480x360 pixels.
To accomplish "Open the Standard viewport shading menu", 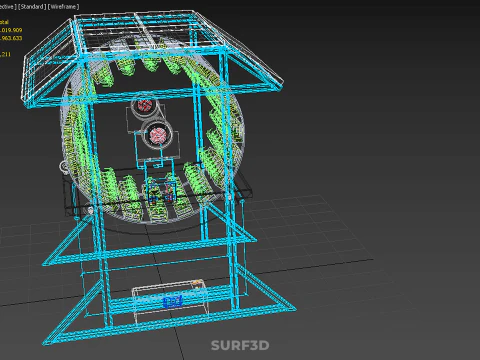I will 32,7.
